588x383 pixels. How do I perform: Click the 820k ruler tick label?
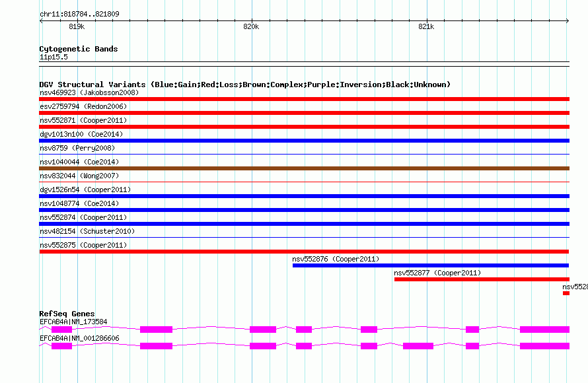click(251, 26)
